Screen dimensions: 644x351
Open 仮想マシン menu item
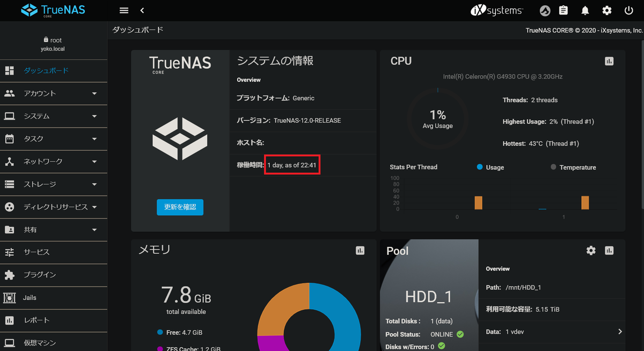pos(54,343)
